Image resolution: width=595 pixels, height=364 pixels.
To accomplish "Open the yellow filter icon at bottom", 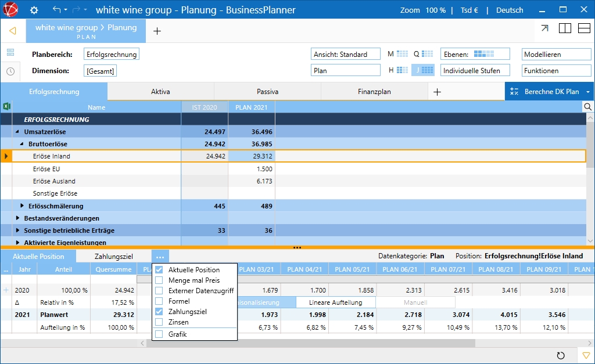I will pyautogui.click(x=586, y=355).
